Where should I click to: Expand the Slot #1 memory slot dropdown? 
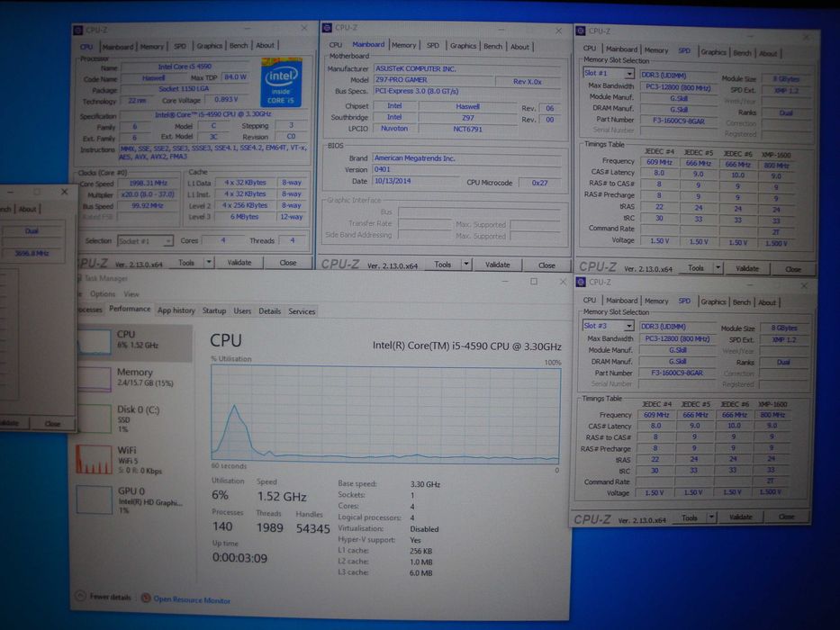click(x=629, y=74)
